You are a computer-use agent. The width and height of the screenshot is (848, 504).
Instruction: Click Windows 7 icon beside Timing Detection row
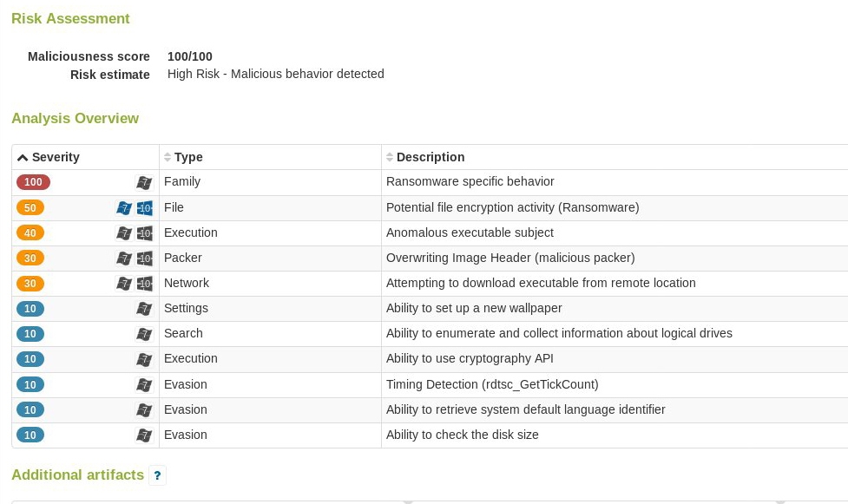coord(144,385)
